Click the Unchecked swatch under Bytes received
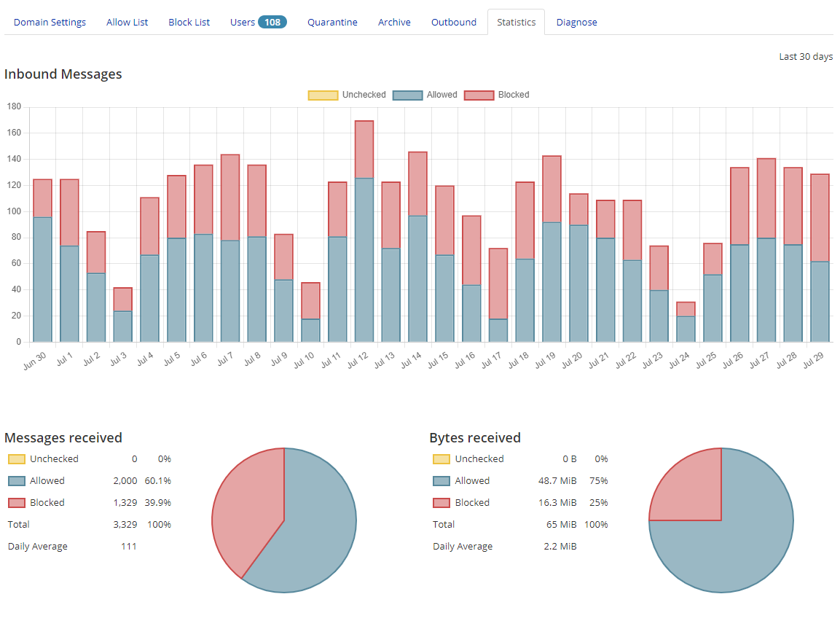The width and height of the screenshot is (840, 621). click(x=441, y=458)
